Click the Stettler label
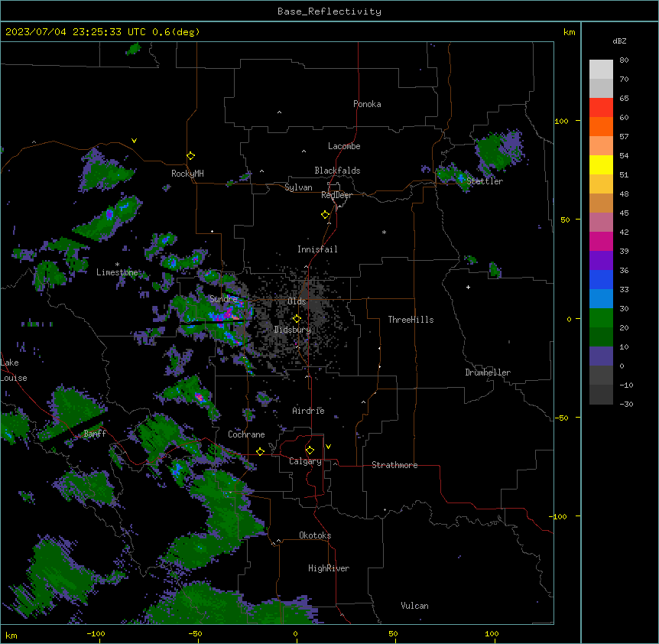The width and height of the screenshot is (659, 644). tap(485, 181)
